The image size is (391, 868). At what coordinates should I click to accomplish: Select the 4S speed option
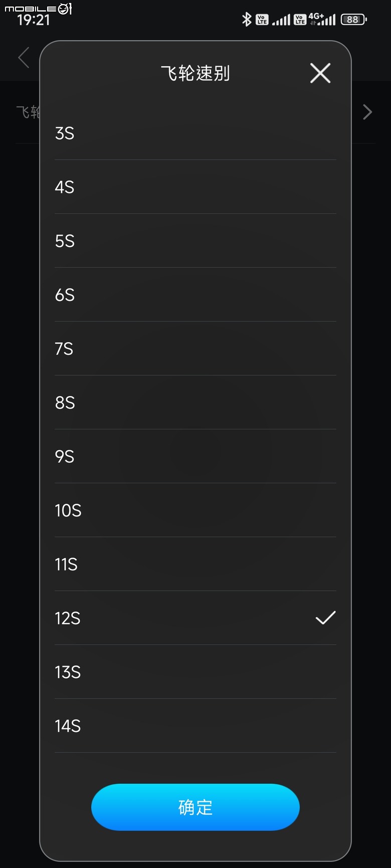click(x=195, y=187)
